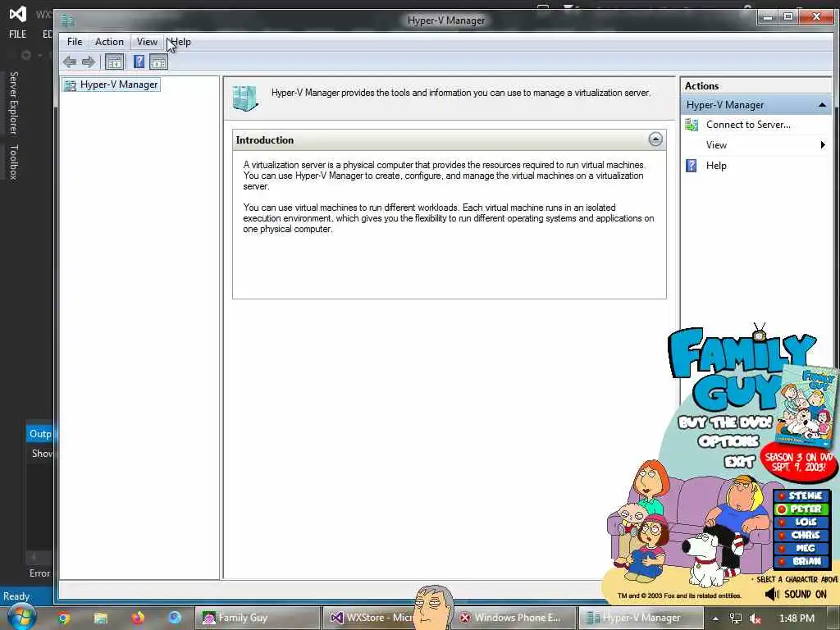Click the network icon in system tray
The image size is (840, 630).
pos(736,619)
